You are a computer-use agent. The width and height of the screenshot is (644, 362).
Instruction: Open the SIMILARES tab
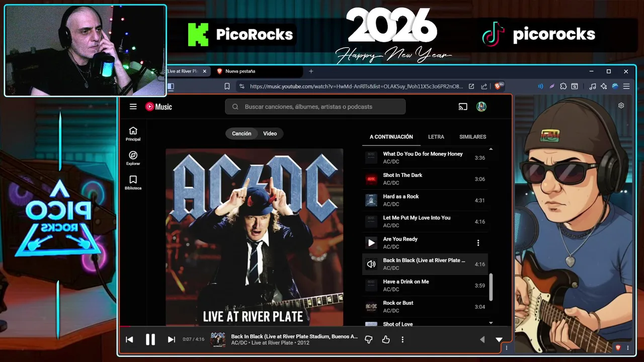coord(472,137)
